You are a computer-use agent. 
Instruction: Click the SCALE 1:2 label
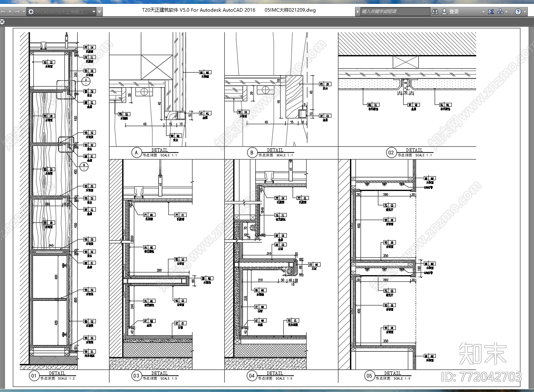tap(66, 378)
